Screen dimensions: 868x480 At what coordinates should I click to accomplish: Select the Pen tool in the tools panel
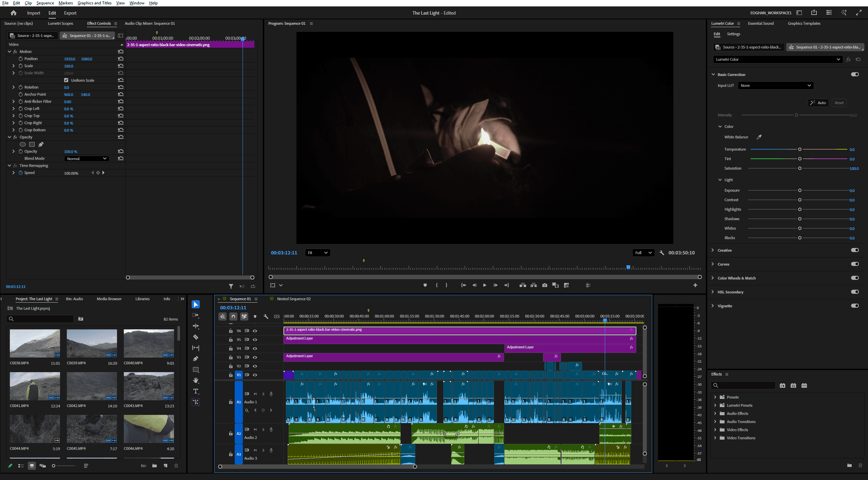[196, 359]
